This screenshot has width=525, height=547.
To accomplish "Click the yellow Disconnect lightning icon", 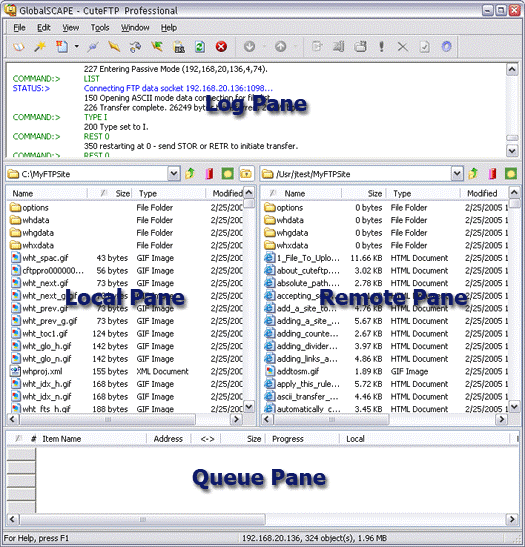I will point(114,46).
